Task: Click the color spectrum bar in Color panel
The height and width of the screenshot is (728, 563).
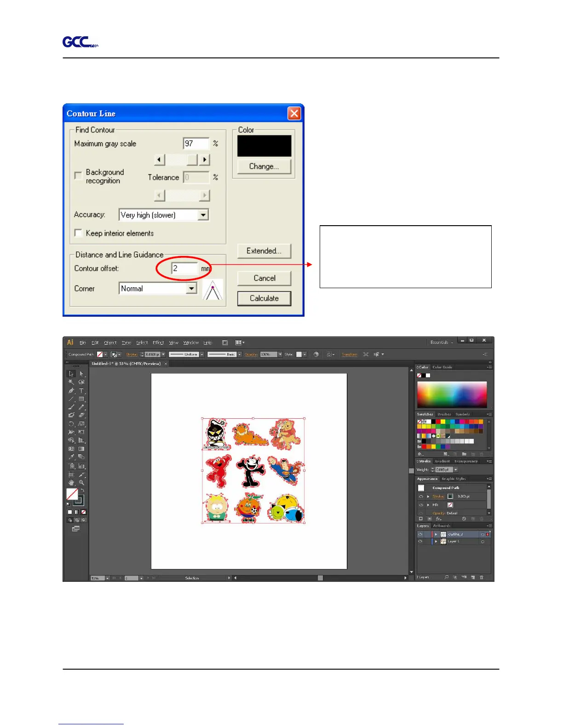Action: click(x=452, y=394)
